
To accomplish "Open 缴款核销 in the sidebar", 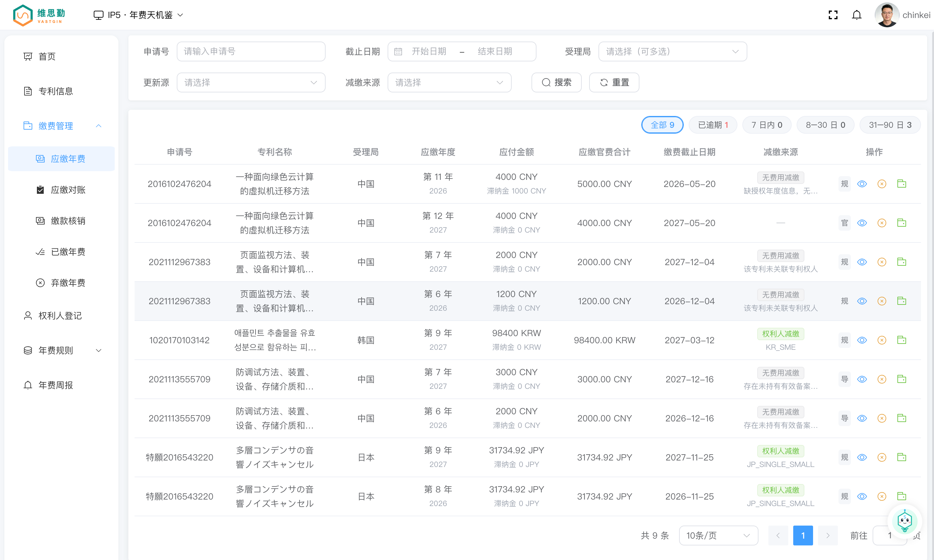I will click(x=61, y=221).
